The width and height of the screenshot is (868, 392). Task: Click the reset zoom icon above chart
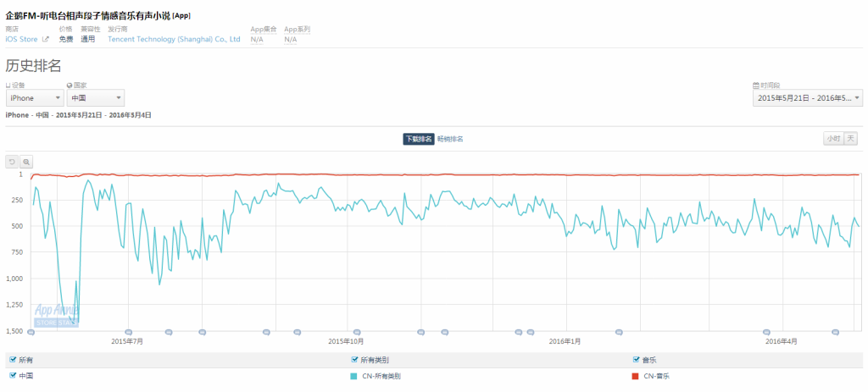(x=12, y=162)
